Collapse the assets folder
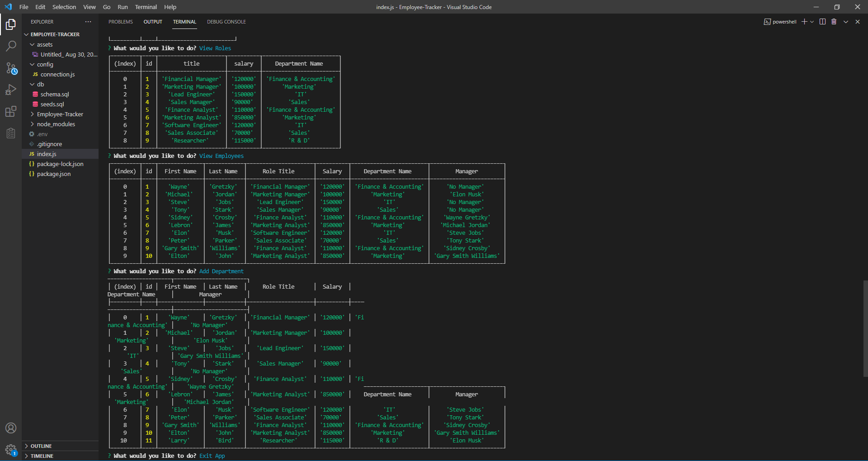Image resolution: width=868 pixels, height=461 pixels. tap(44, 44)
